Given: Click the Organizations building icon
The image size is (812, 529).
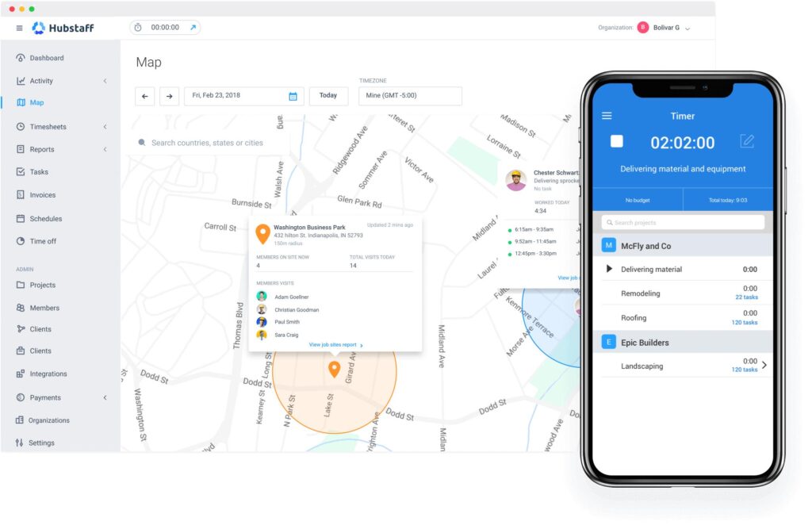Looking at the screenshot, I should coord(20,420).
